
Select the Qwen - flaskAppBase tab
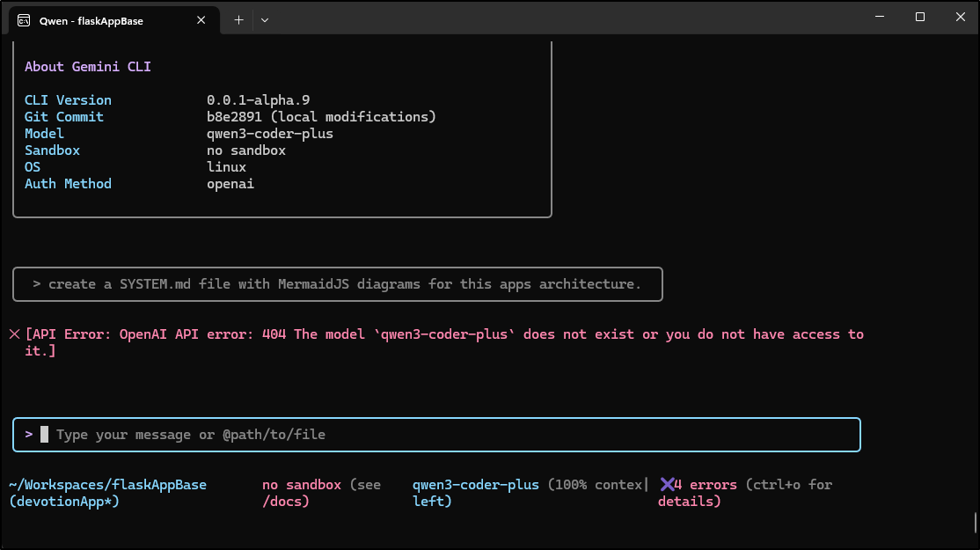pyautogui.click(x=114, y=20)
